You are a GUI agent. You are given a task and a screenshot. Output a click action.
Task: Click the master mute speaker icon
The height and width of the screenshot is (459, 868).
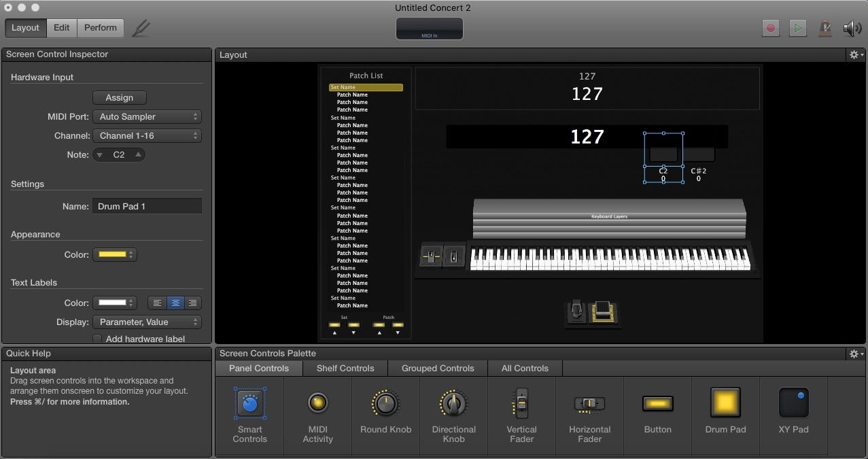click(x=852, y=28)
